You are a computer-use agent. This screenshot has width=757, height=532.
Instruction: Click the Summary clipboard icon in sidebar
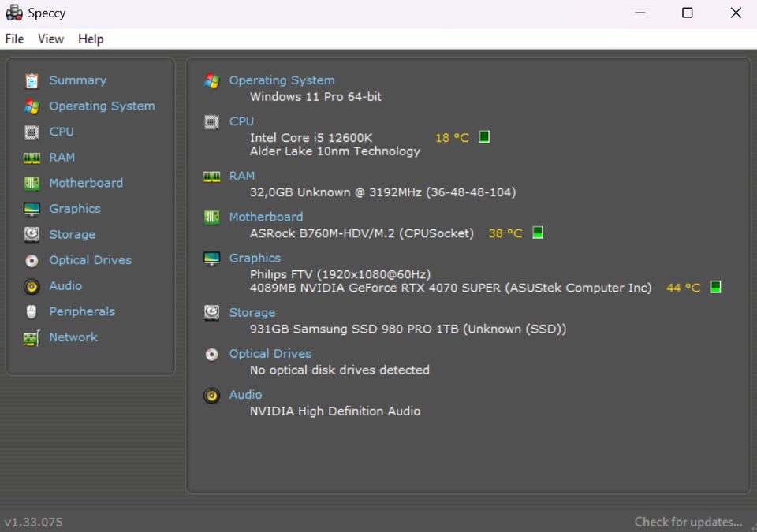click(32, 80)
